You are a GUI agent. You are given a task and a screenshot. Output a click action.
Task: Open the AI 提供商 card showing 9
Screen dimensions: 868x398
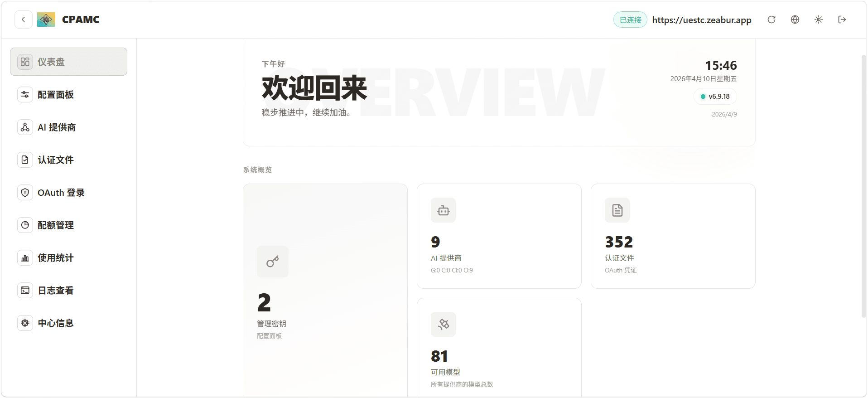tap(499, 236)
